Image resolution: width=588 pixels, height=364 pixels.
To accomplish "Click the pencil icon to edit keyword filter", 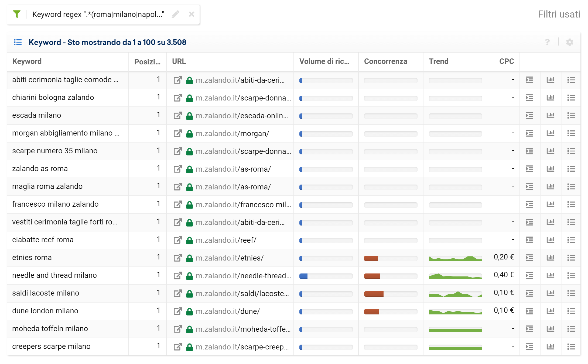I will (x=175, y=14).
